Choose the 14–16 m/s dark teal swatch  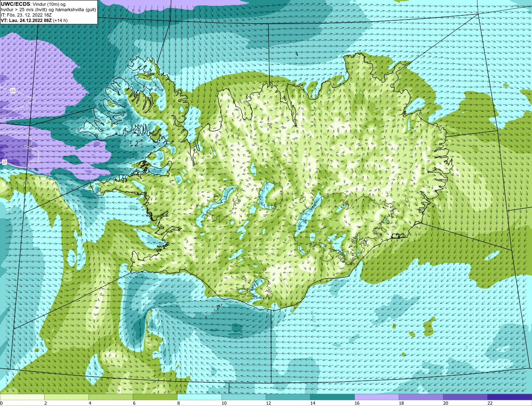pyautogui.click(x=332, y=397)
